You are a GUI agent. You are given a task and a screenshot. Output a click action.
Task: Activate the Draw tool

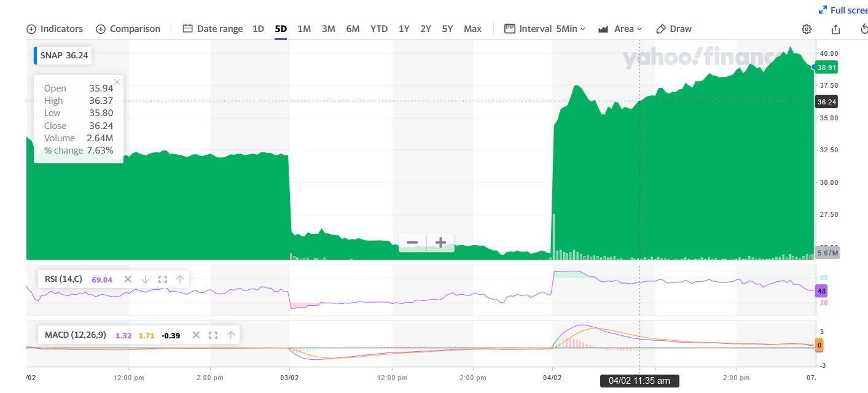point(674,29)
